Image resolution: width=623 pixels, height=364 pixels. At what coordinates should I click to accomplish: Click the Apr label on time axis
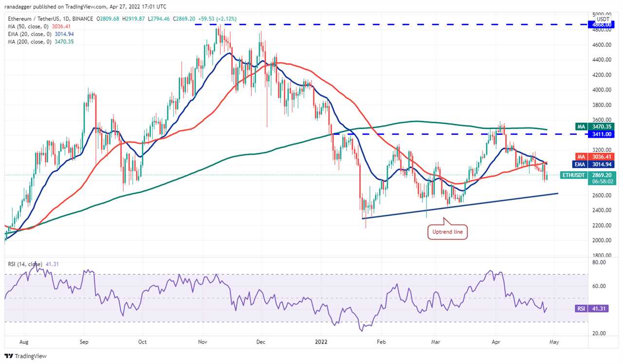pos(495,342)
